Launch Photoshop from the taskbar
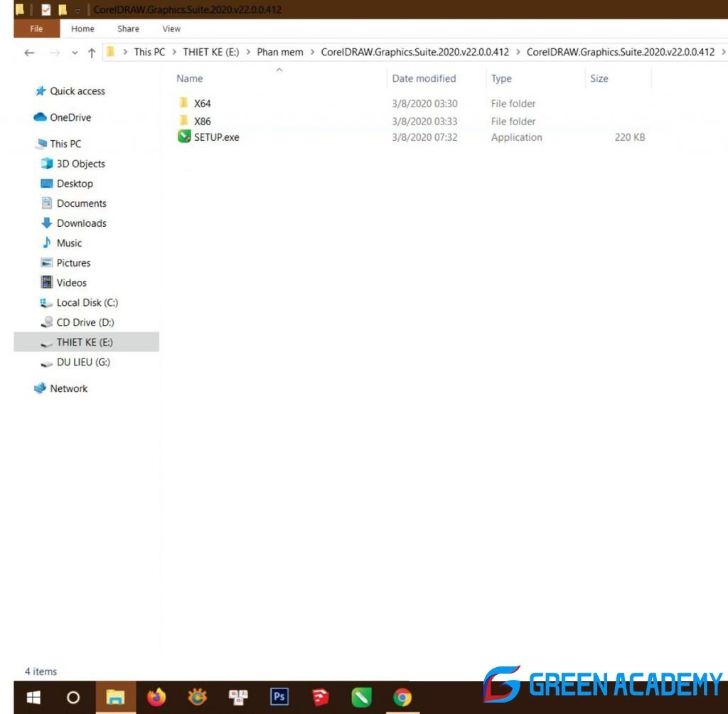Screen dimensions: 728x714 point(279,698)
